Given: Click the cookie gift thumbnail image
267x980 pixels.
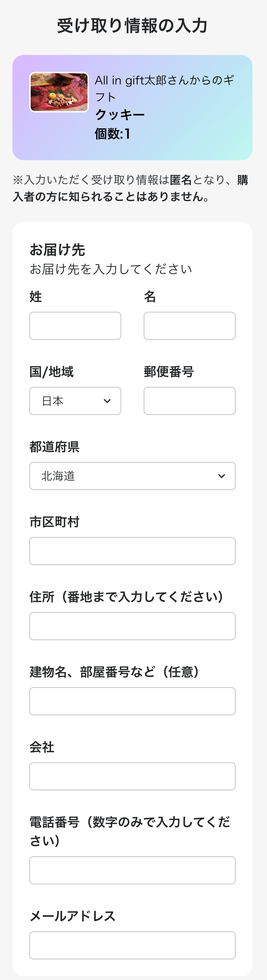Looking at the screenshot, I should point(59,92).
